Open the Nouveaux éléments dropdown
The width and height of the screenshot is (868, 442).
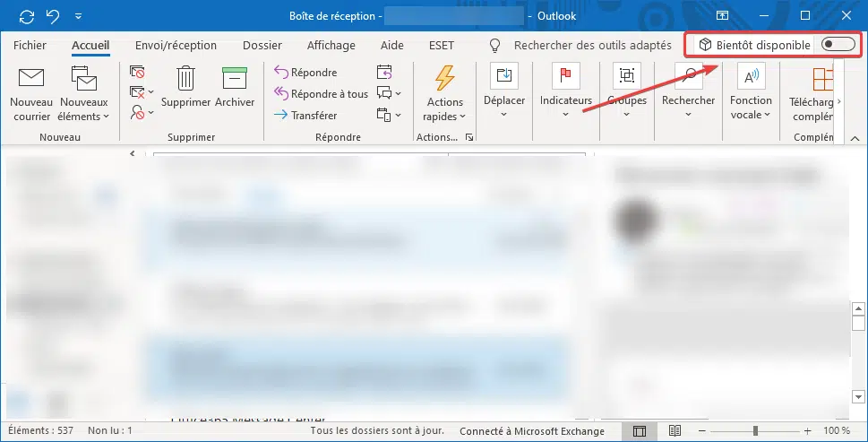click(x=84, y=94)
